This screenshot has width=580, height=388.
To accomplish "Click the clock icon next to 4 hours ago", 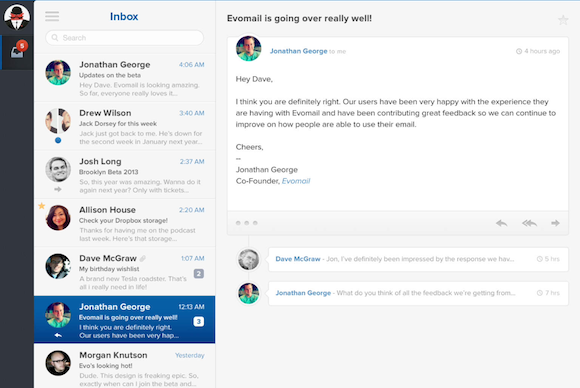I will tap(519, 51).
